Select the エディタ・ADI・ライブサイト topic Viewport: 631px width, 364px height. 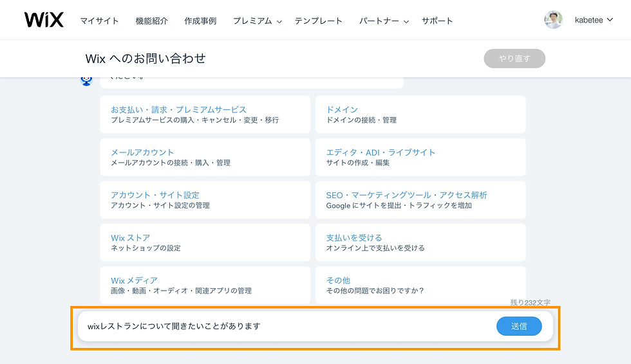tap(420, 157)
